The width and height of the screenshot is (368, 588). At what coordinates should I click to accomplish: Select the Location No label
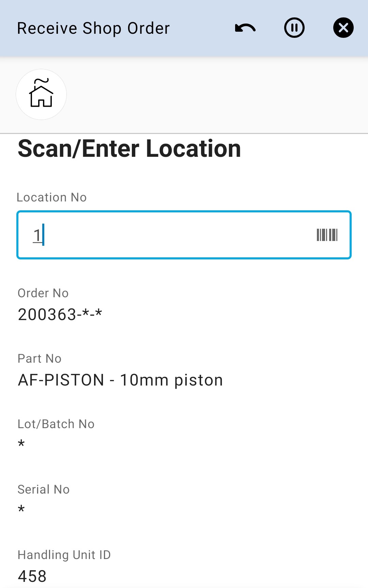point(52,197)
